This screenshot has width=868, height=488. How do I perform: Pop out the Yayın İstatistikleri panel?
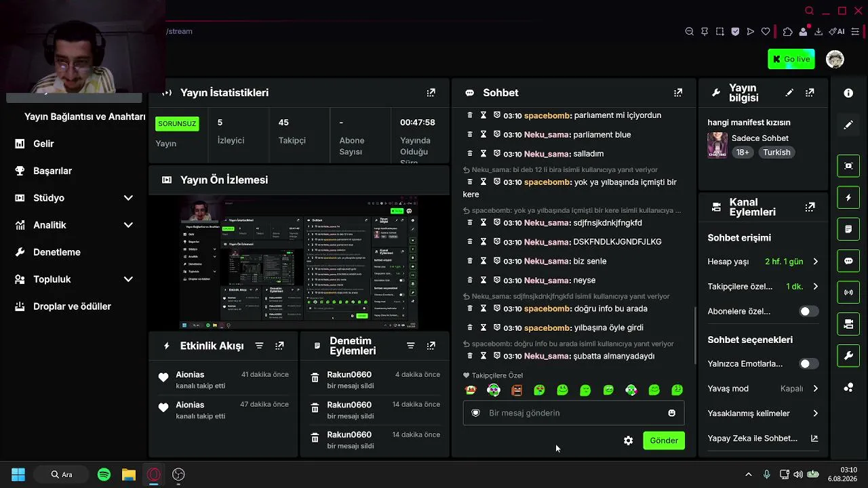pos(431,93)
